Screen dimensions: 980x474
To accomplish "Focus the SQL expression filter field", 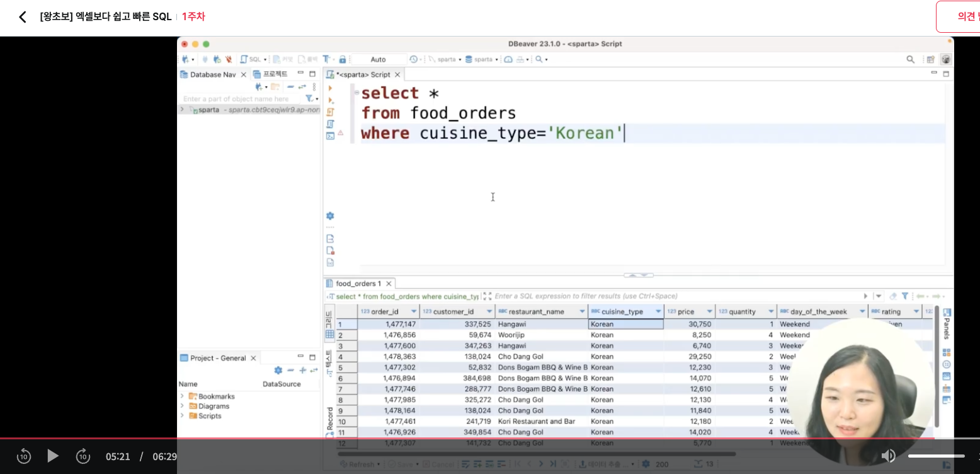I will (x=676, y=296).
